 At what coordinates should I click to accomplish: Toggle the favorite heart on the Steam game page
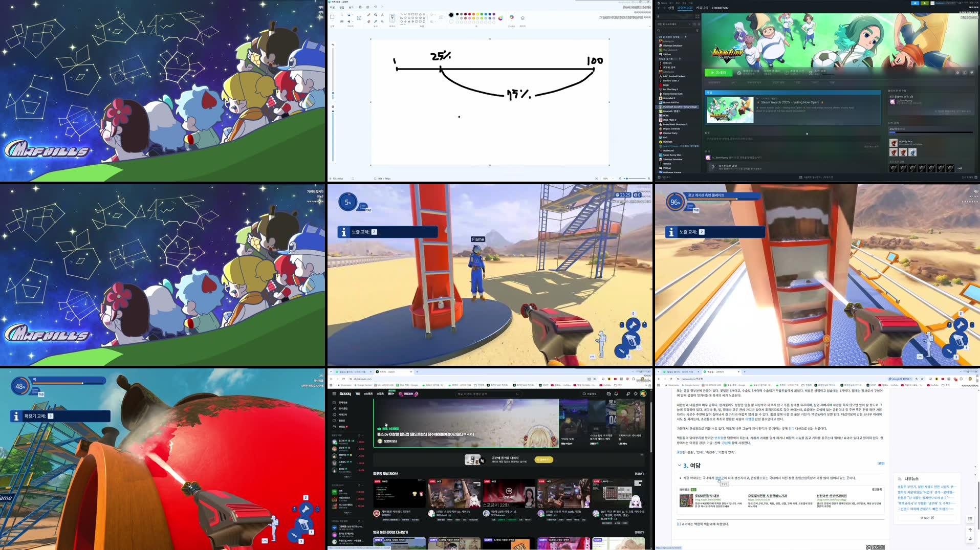972,72
